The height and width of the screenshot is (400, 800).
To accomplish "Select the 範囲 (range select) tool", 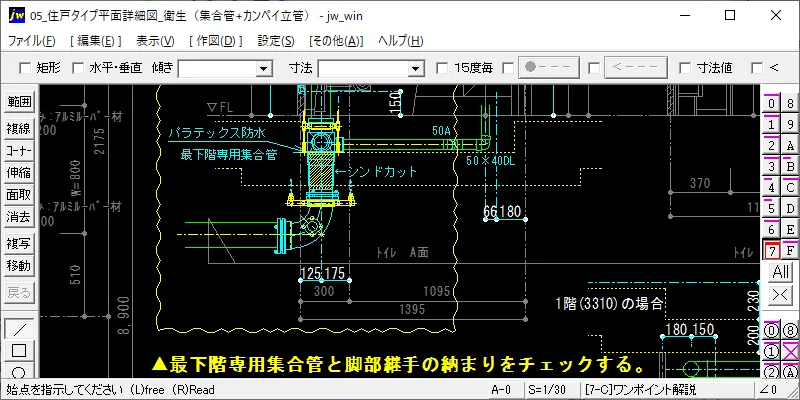I will tap(19, 102).
